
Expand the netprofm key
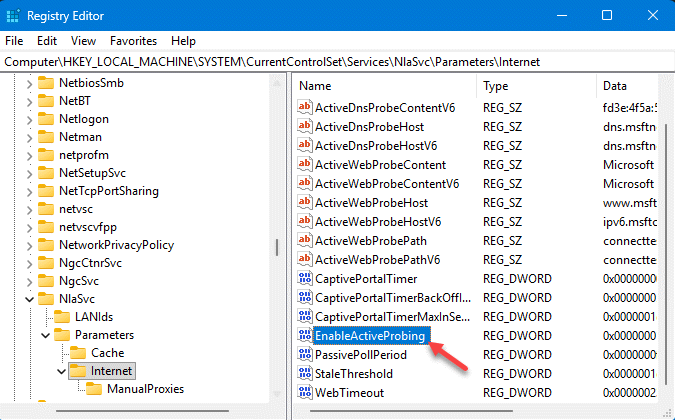pos(29,156)
